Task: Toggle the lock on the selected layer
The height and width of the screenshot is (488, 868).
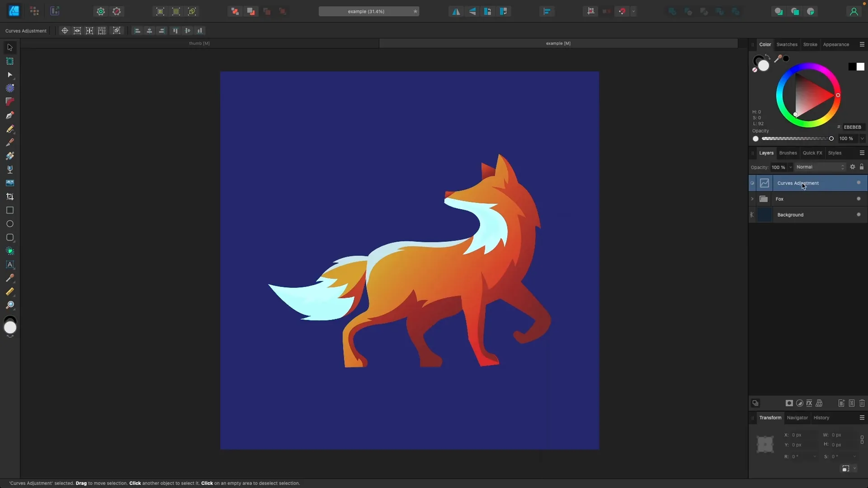Action: (x=862, y=167)
